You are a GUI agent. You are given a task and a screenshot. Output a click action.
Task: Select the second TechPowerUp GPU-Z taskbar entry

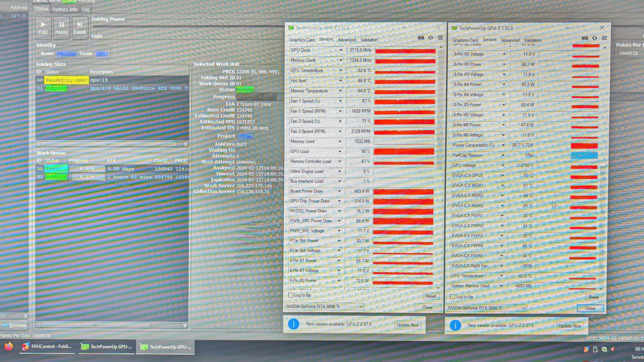click(165, 347)
